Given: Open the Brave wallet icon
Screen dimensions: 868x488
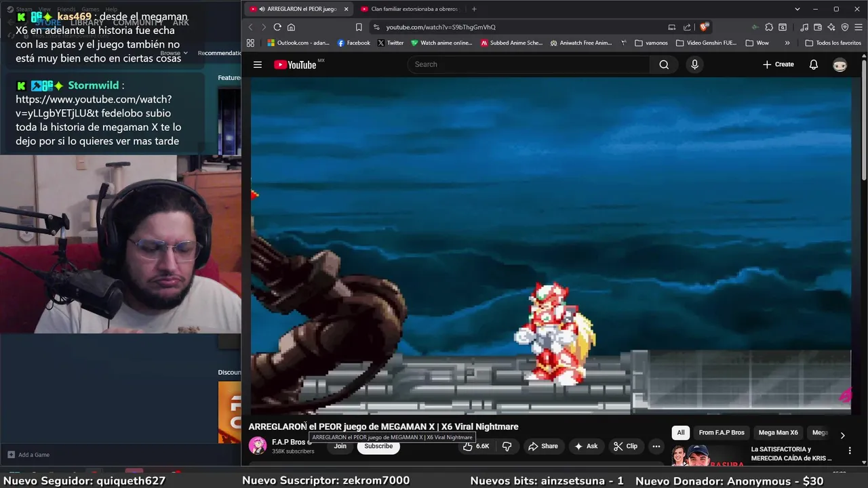Looking at the screenshot, I should [x=818, y=27].
